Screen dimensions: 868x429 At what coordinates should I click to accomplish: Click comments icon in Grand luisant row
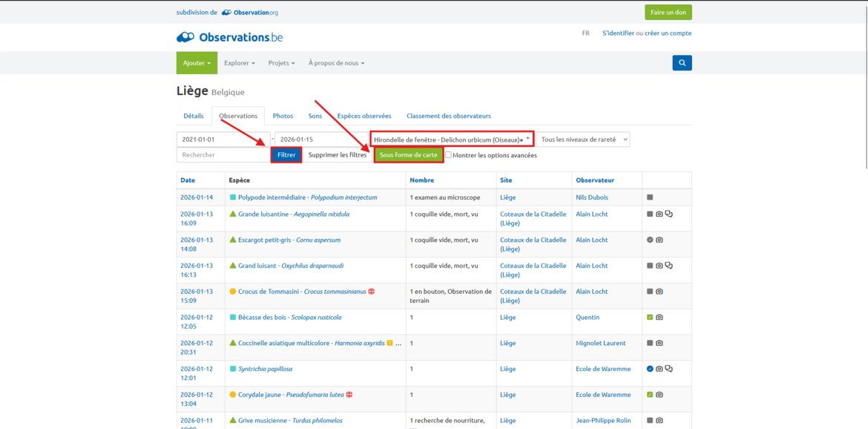(x=668, y=266)
